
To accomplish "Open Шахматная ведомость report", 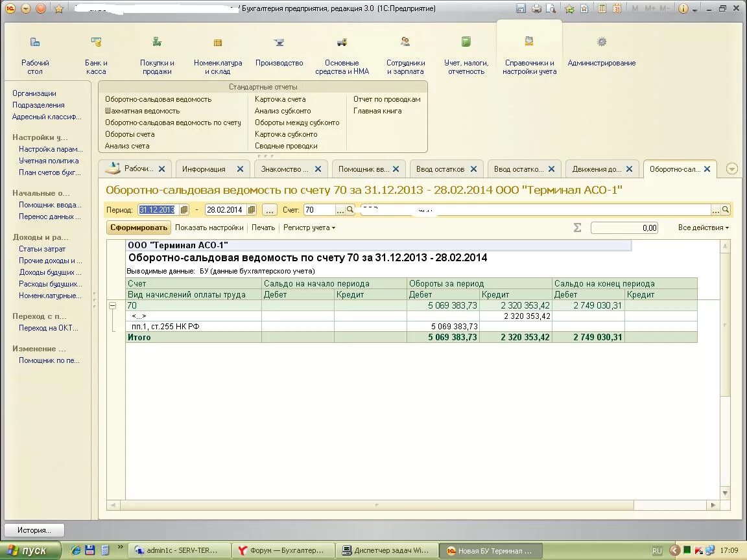I will (142, 111).
